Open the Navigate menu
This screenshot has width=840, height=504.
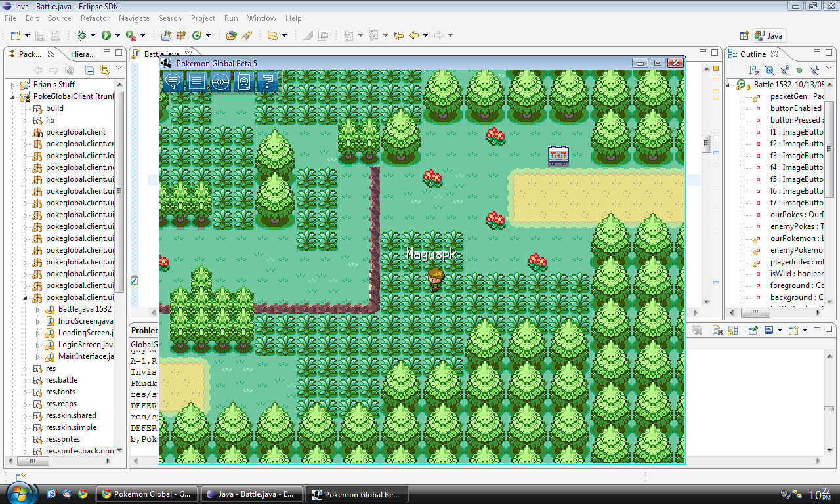134,18
